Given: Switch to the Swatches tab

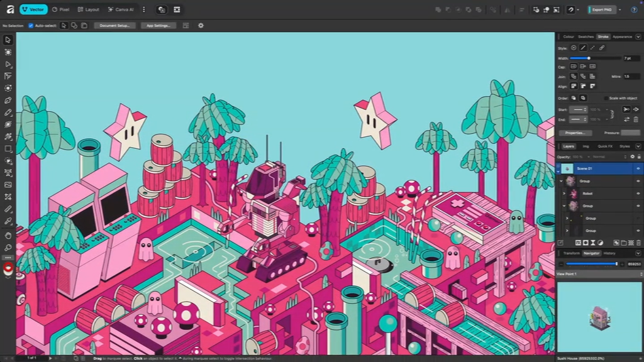Looking at the screenshot, I should 586,37.
